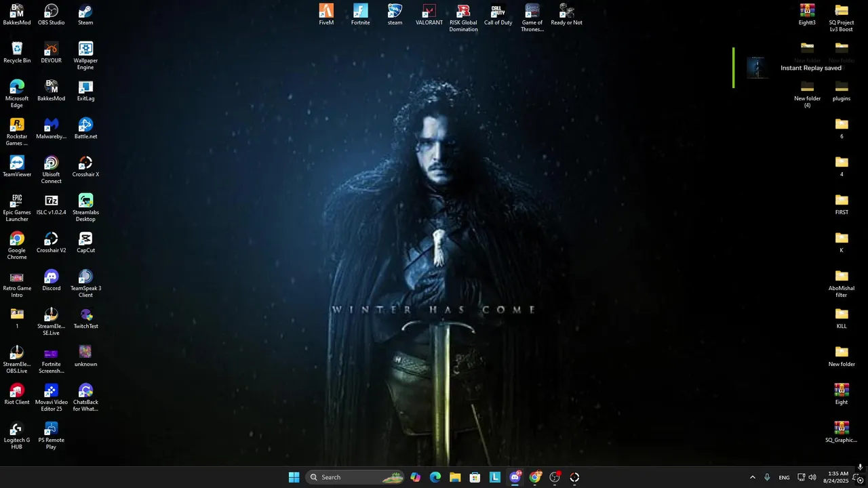Launch VALORANT desktop shortcut

click(429, 15)
